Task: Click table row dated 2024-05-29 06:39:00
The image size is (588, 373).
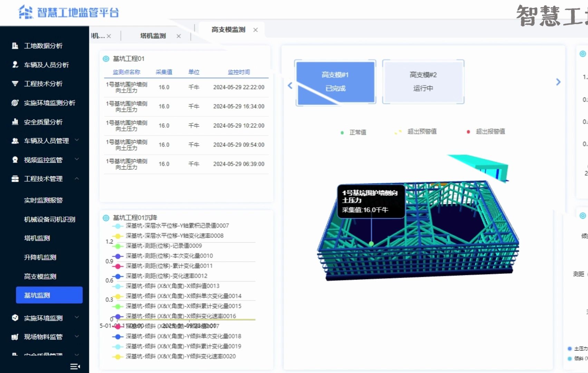Action: click(x=186, y=164)
